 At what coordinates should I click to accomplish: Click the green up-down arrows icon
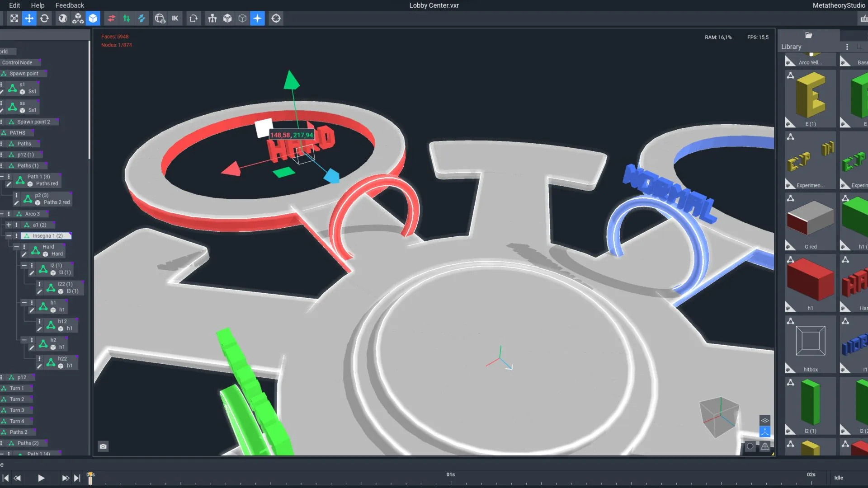[x=127, y=19]
